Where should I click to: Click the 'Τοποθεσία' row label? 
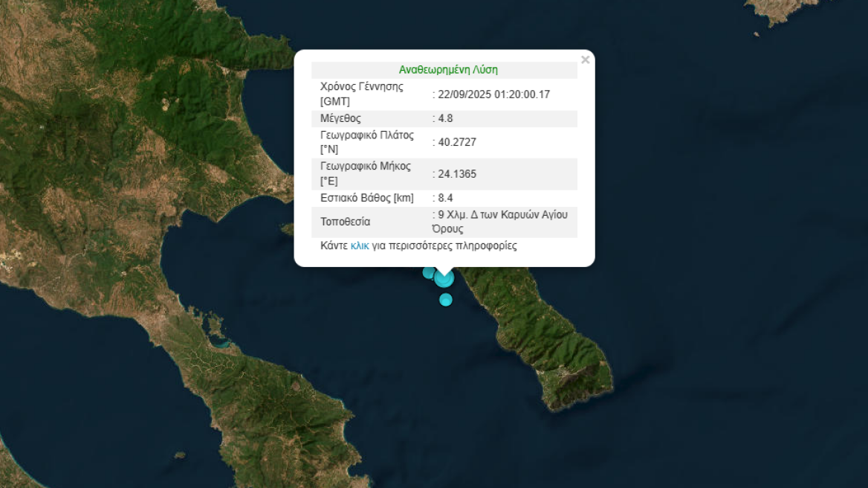tap(346, 222)
